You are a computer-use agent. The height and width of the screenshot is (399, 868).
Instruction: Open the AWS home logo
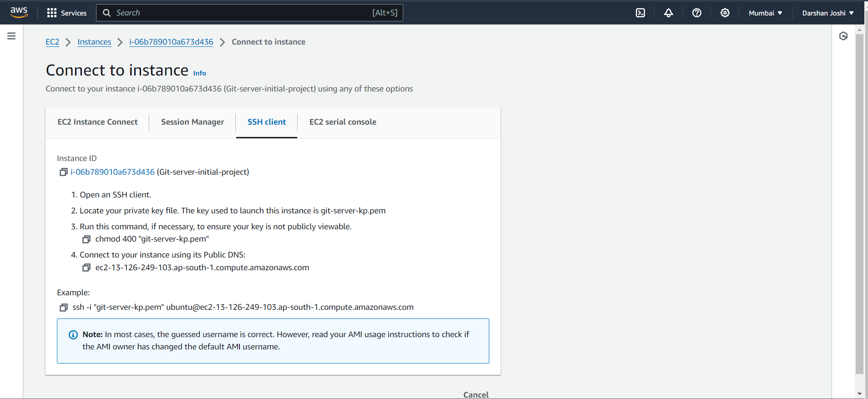[x=19, y=12]
